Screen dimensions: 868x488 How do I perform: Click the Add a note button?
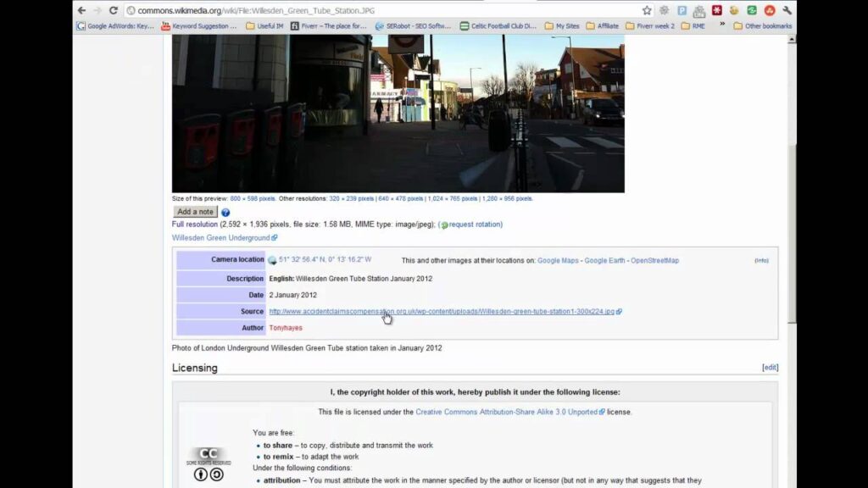point(195,212)
